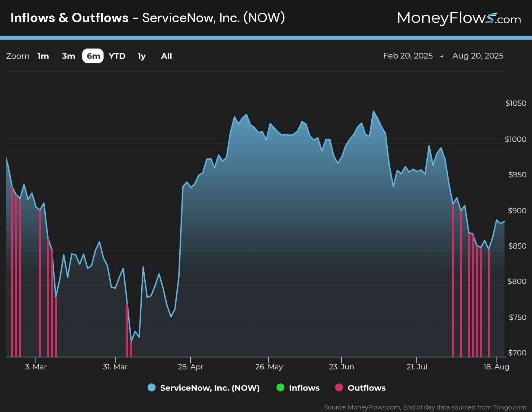Viewport: 532px width, 412px height.
Task: Click the Aug 20, 2025 end date
Action: pos(478,56)
